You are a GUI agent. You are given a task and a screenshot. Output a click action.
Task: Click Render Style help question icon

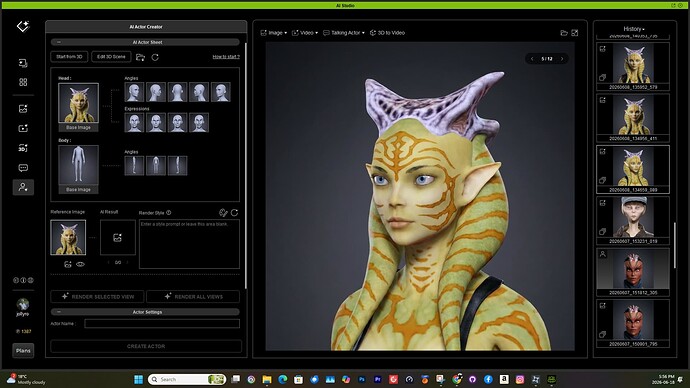click(x=169, y=213)
